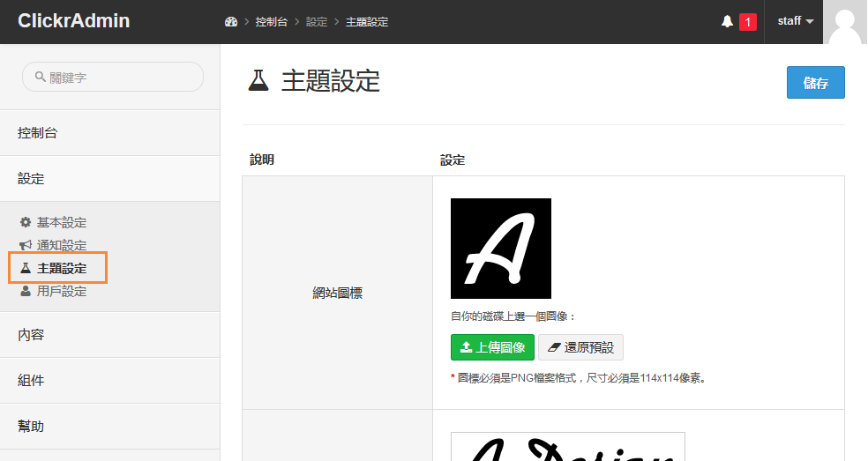Image resolution: width=868 pixels, height=461 pixels.
Task: Open 基本設定 from sidebar
Action: point(62,222)
